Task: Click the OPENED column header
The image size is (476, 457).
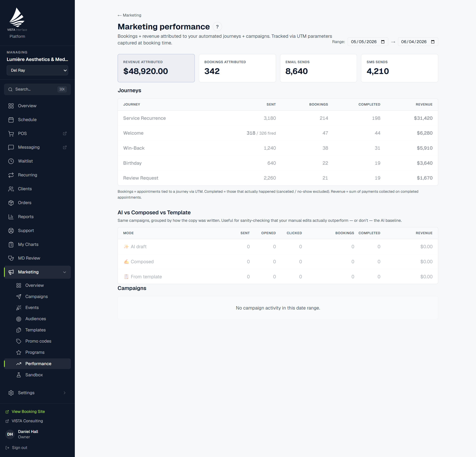Action: (268, 233)
